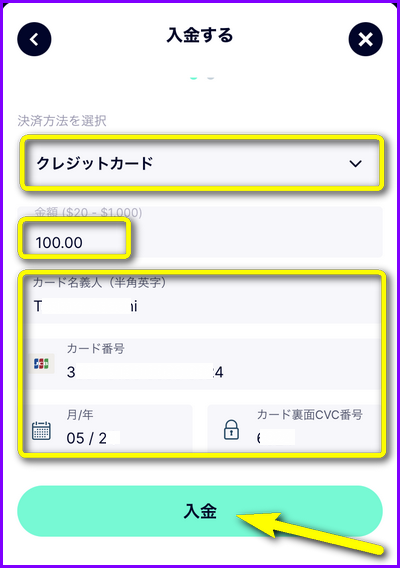Click the 金額 ($20 - $1,000) label
This screenshot has height=568, width=400.
[x=88, y=212]
